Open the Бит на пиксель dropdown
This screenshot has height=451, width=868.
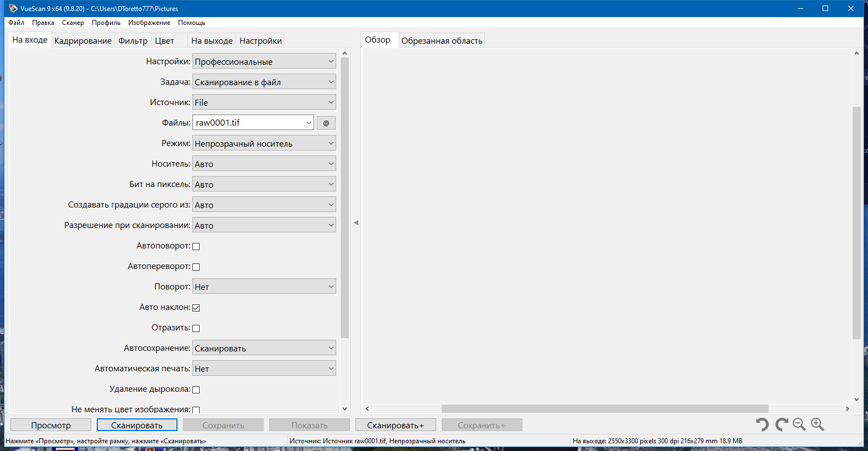pyautogui.click(x=264, y=184)
